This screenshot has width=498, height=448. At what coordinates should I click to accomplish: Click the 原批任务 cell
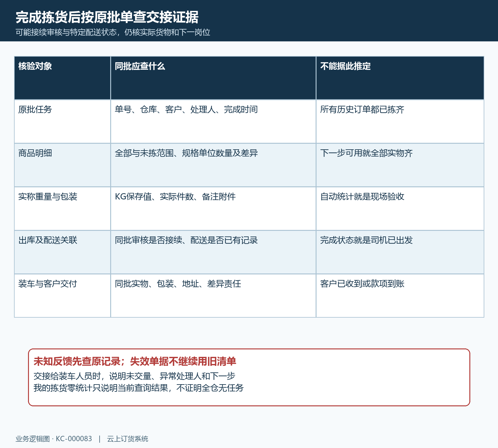pyautogui.click(x=62, y=121)
